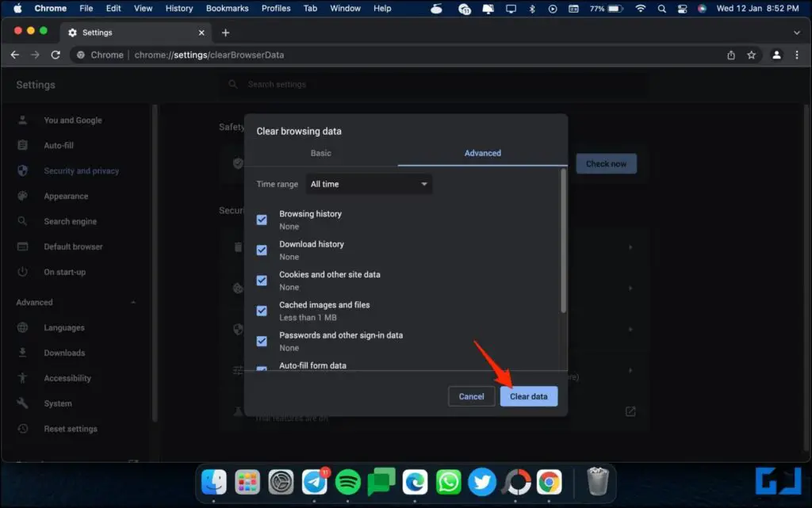Click the Clear data button
Viewport: 812px width, 508px height.
pyautogui.click(x=529, y=396)
